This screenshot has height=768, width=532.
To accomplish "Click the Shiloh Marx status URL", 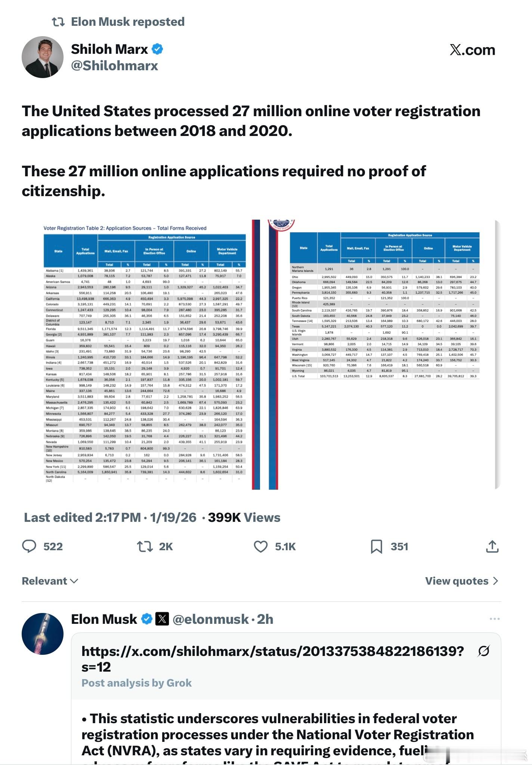I will click(x=272, y=659).
